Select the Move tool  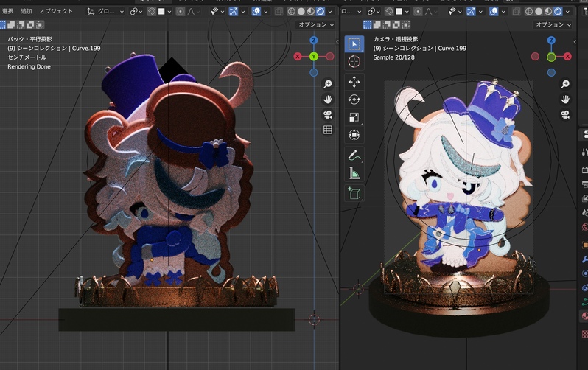click(x=354, y=82)
